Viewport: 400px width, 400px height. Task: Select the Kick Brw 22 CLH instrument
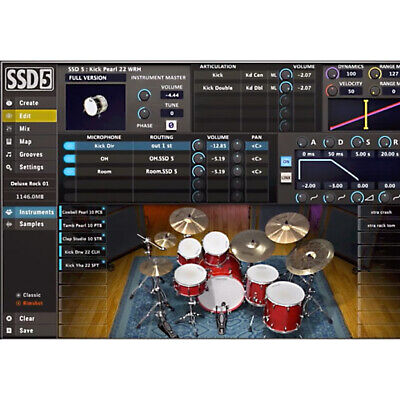82,252
